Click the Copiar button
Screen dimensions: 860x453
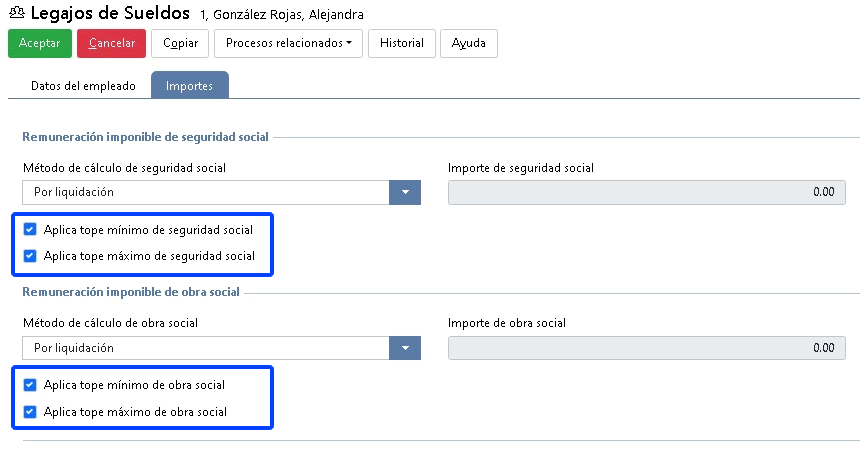(x=180, y=43)
